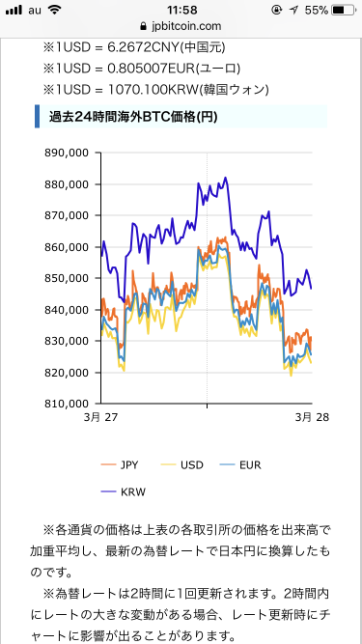This screenshot has height=644, width=362.
Task: Click the orange JPY legend color line
Action: coord(109,465)
